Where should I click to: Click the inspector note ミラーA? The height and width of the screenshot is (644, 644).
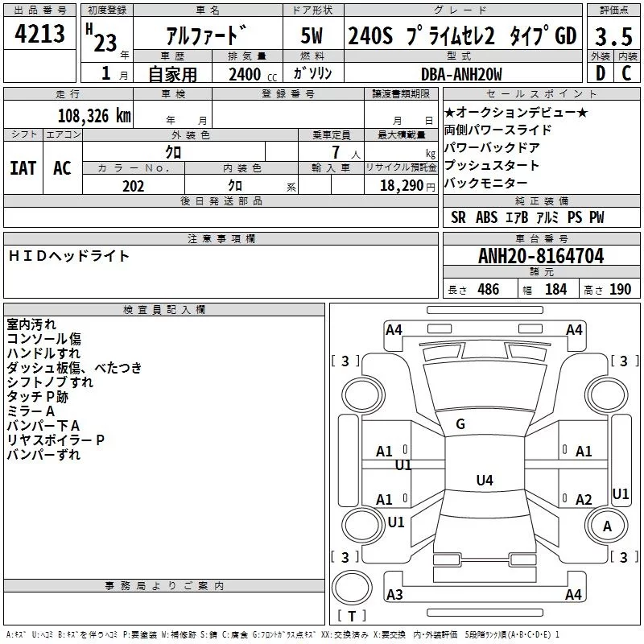coord(31,411)
